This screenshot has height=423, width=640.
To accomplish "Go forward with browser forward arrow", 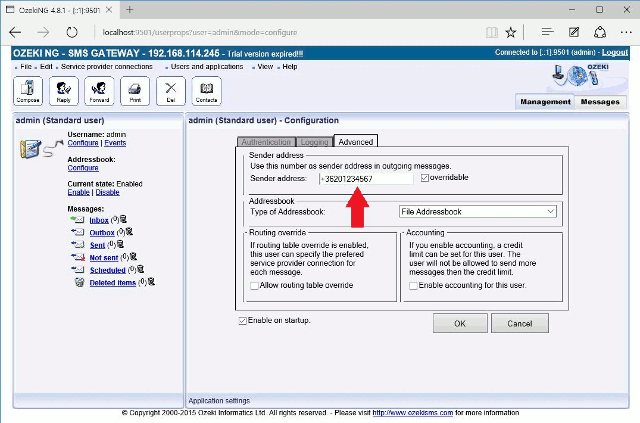I will point(43,32).
